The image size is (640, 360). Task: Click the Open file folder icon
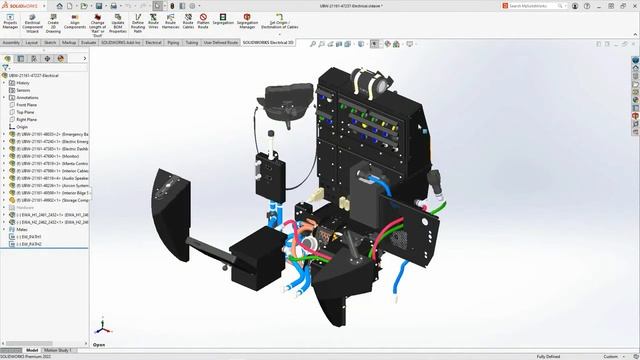(x=84, y=6)
